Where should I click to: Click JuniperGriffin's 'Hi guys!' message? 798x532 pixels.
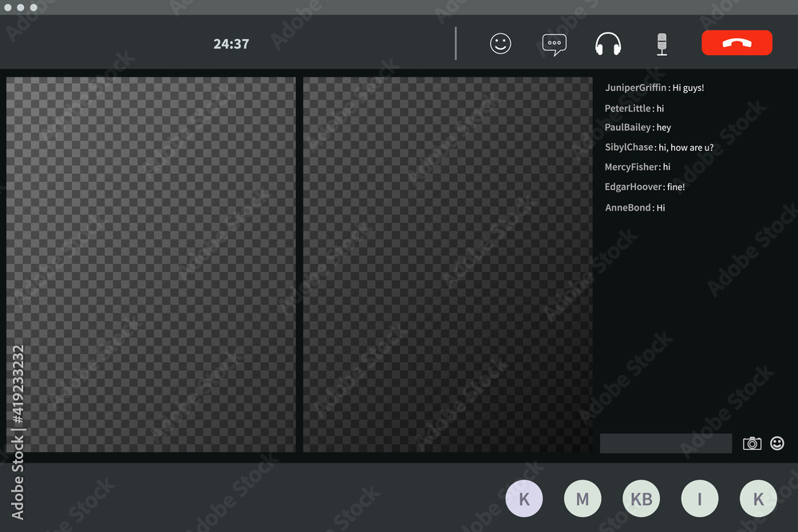(654, 88)
